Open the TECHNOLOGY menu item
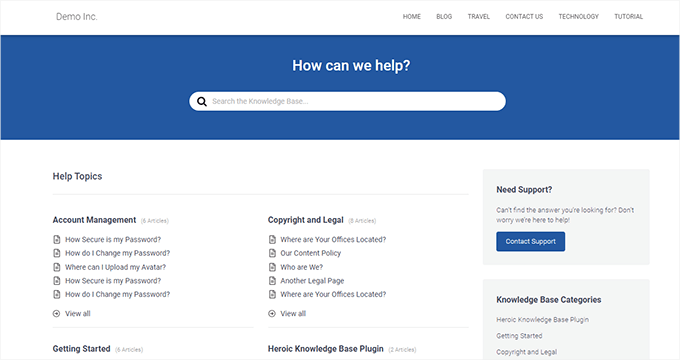 tap(579, 16)
